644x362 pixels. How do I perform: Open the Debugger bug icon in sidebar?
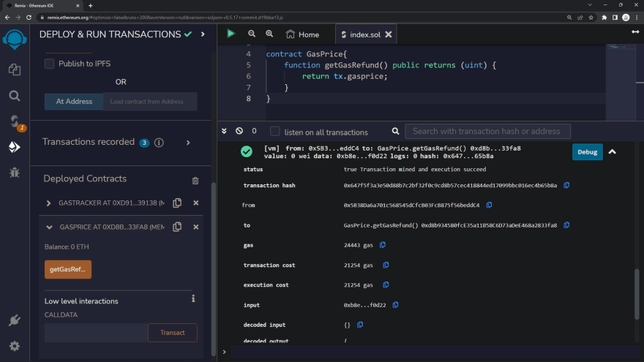(15, 173)
